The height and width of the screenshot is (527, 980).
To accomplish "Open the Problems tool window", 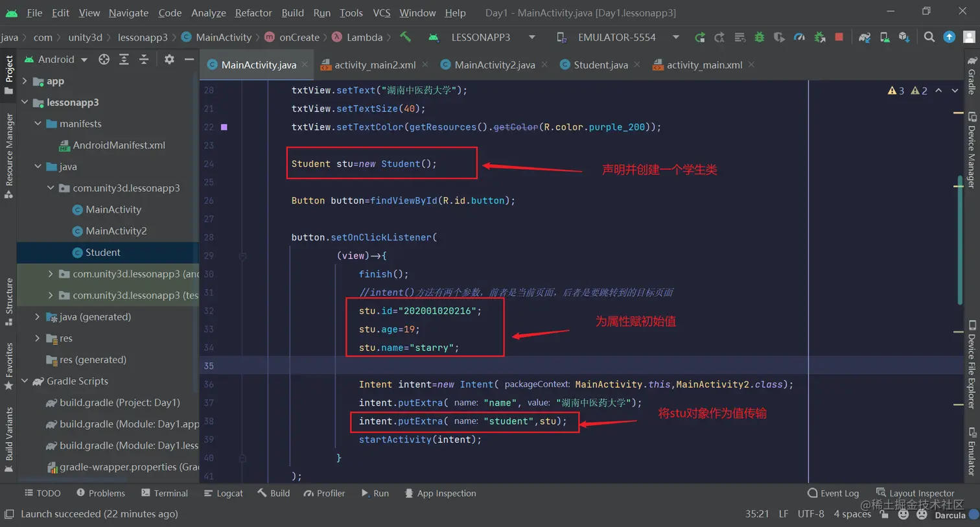I will click(100, 493).
